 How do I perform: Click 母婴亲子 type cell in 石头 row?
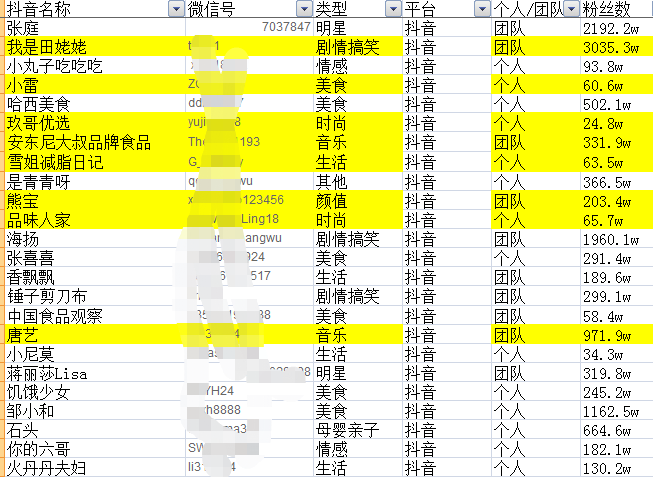click(x=358, y=430)
